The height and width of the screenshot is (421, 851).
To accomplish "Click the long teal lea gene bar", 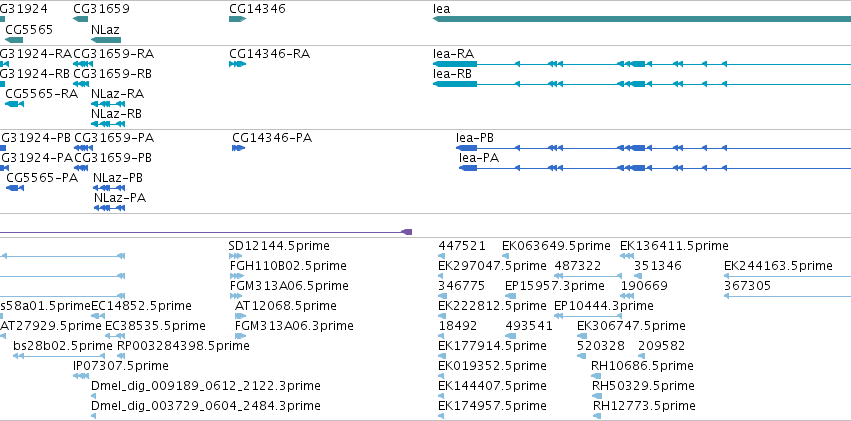I will (x=642, y=19).
